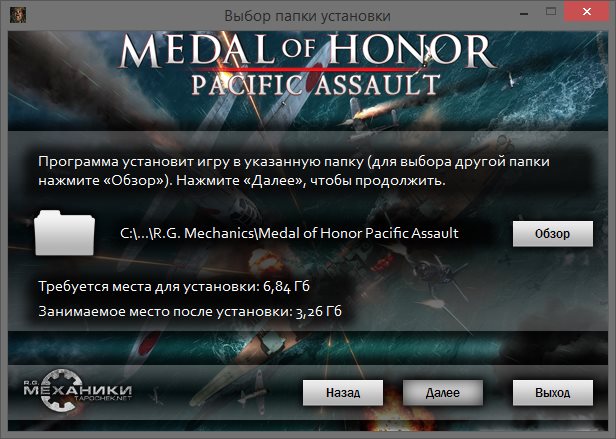Click the window title Выбор папки установки

pos(307,16)
